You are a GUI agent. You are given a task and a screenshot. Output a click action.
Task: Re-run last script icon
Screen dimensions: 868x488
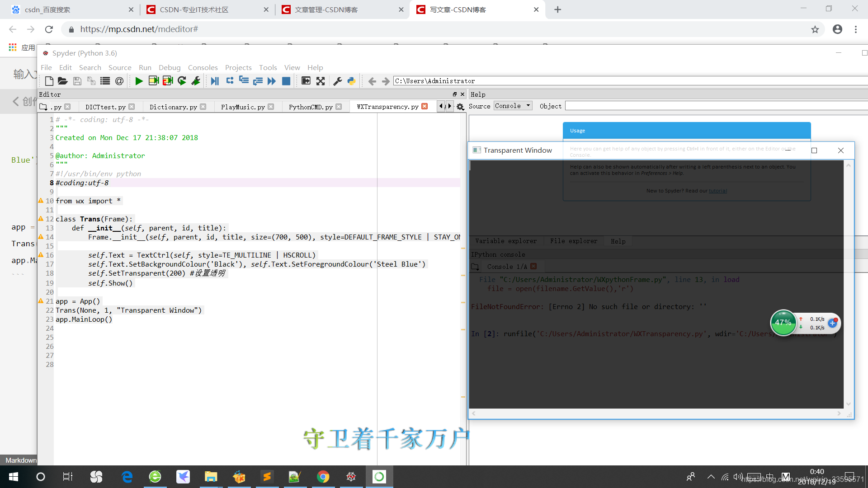coord(182,81)
